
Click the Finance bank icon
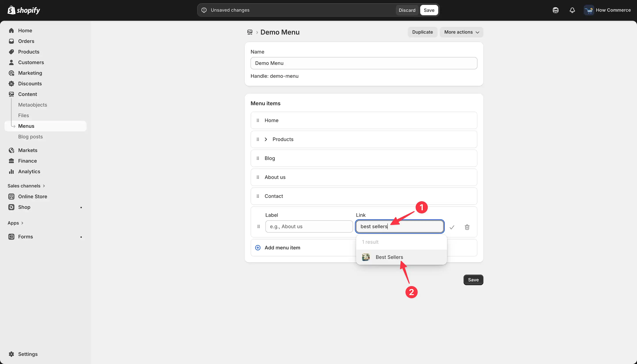(11, 161)
